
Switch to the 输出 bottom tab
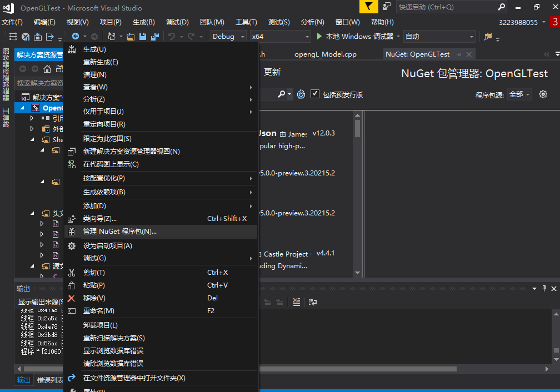[x=23, y=380]
